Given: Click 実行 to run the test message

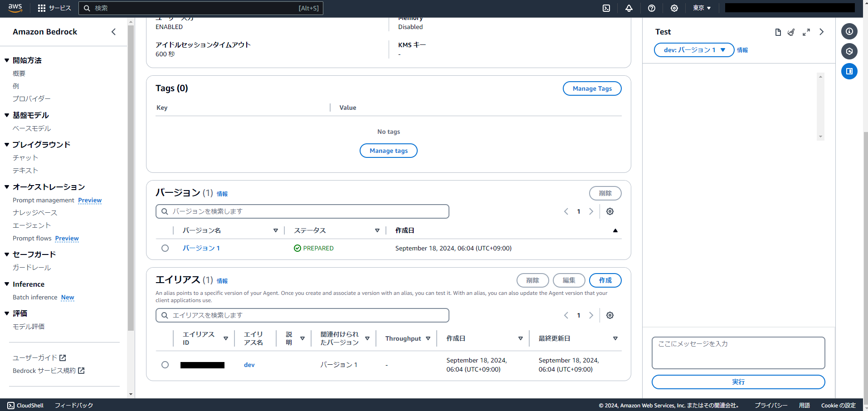Looking at the screenshot, I should coord(738,382).
